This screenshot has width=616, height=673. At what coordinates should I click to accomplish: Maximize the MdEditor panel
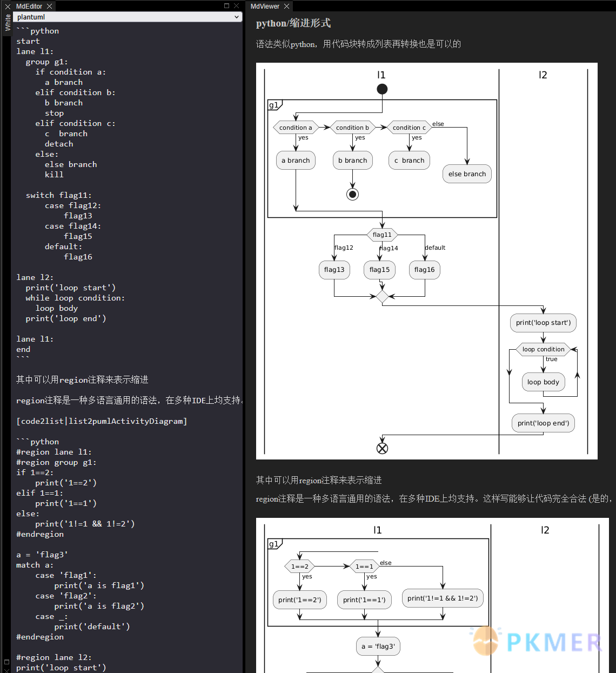point(227,5)
